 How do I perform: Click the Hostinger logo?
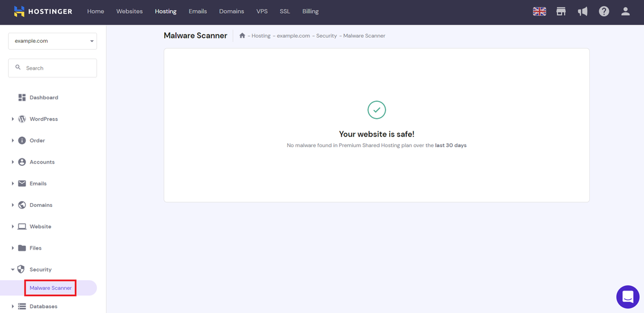click(x=43, y=11)
